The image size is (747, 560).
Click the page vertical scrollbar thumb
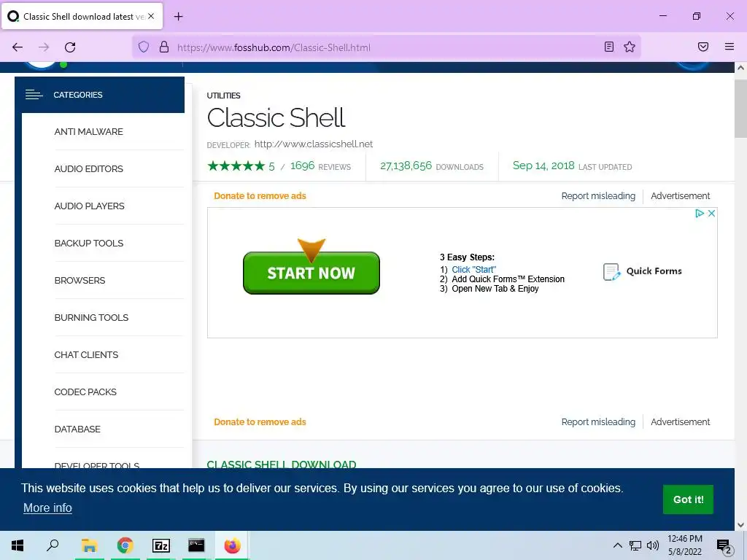[740, 108]
